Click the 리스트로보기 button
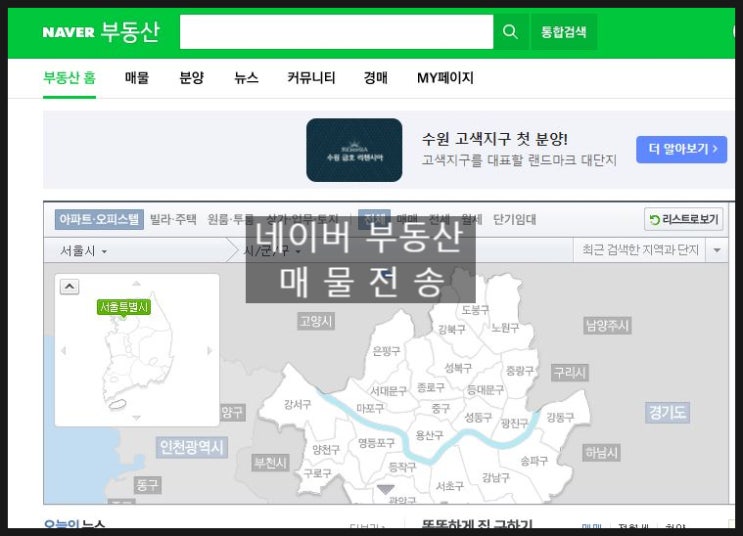Screen dimensions: 743x536 pyautogui.click(x=684, y=219)
